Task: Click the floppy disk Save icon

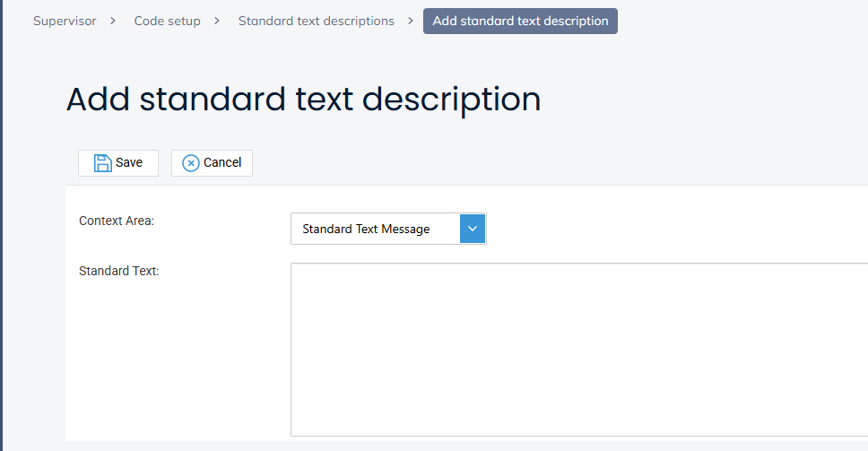Action: (102, 162)
